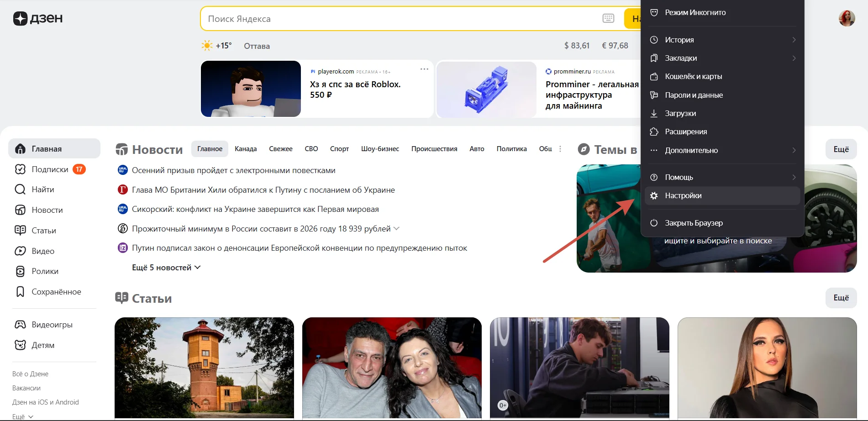
Task: Click the dollar rate 83,61
Action: 577,46
